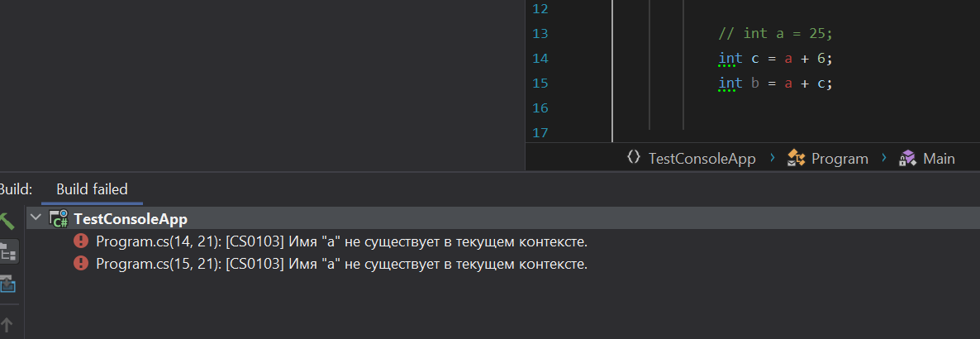The image size is (980, 339).
Task: Click the C# project icon beside TestConsoleApp
Action: tap(58, 219)
